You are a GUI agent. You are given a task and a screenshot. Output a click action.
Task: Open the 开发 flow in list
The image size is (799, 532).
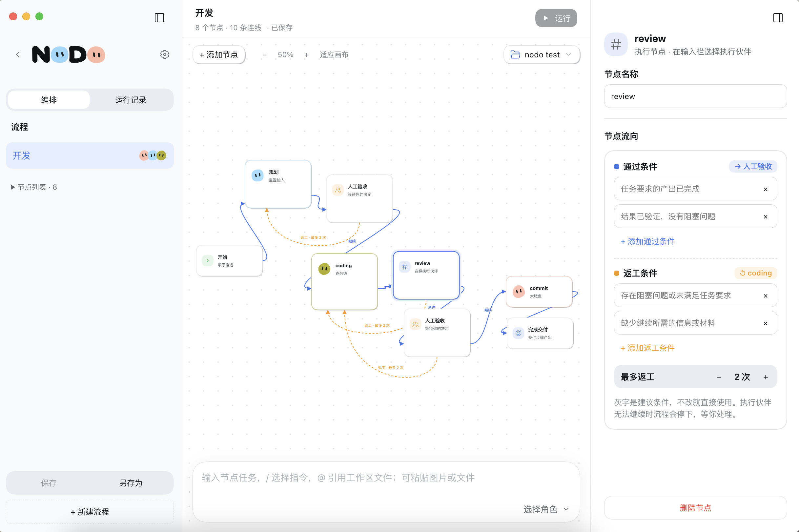tap(90, 155)
